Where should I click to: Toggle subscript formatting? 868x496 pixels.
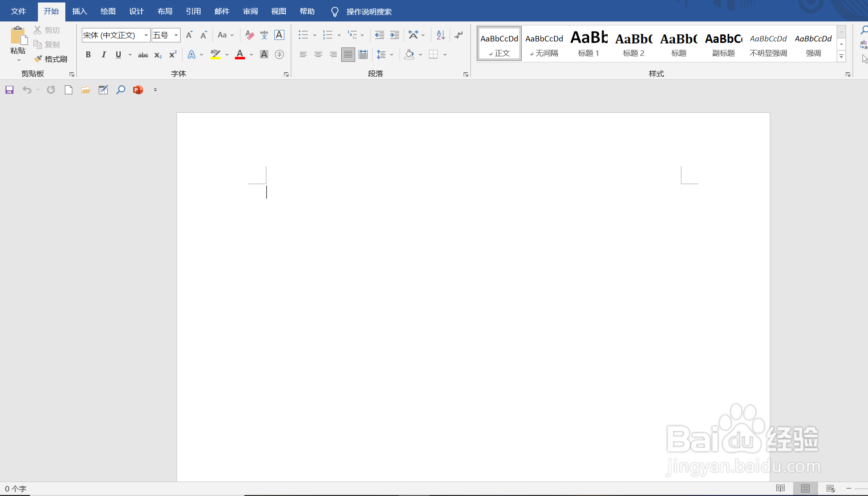point(158,55)
